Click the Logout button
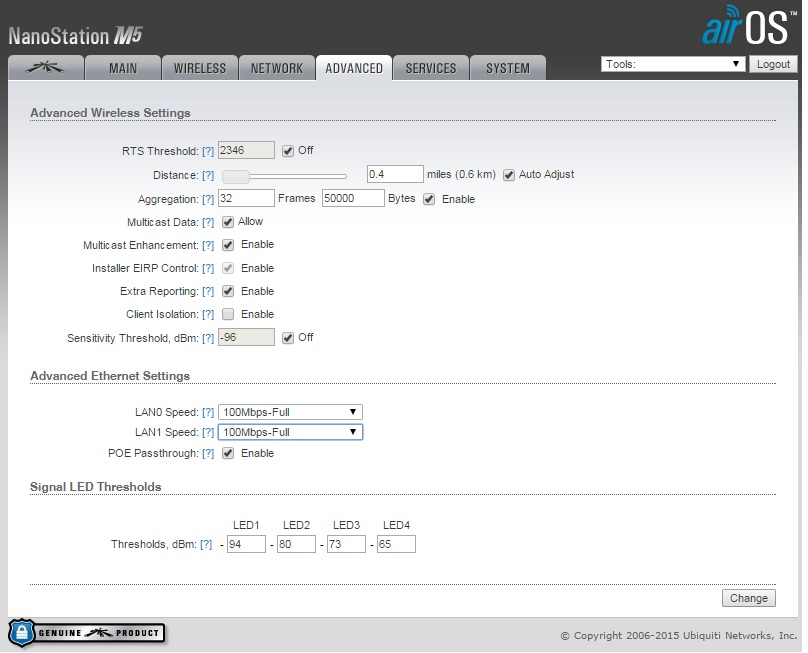Viewport: 808px width, 653px height. point(773,64)
